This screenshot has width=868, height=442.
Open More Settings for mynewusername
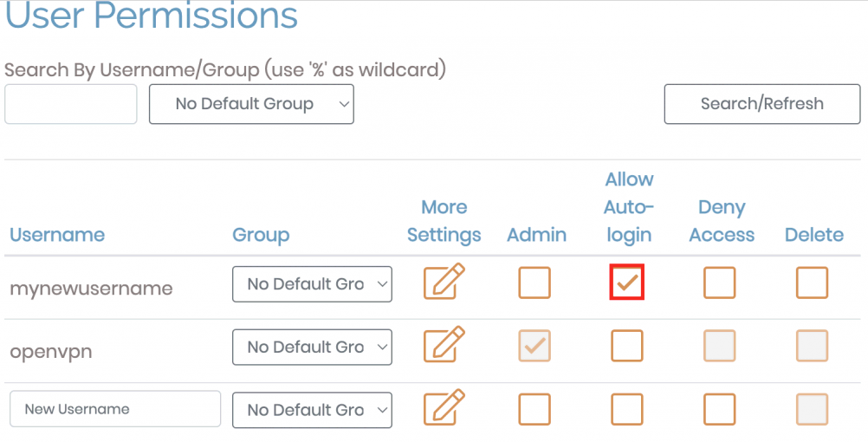click(444, 283)
